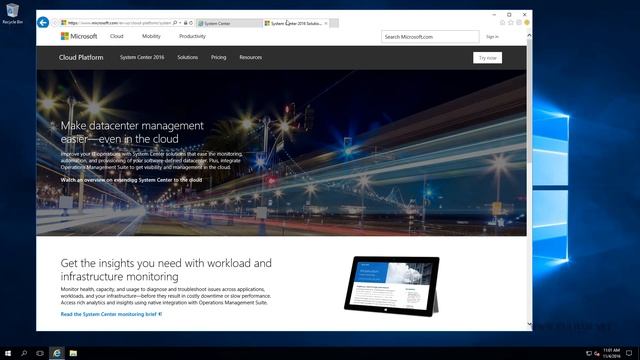Click the scrollbar down arrow
640x360 pixels.
point(529,324)
